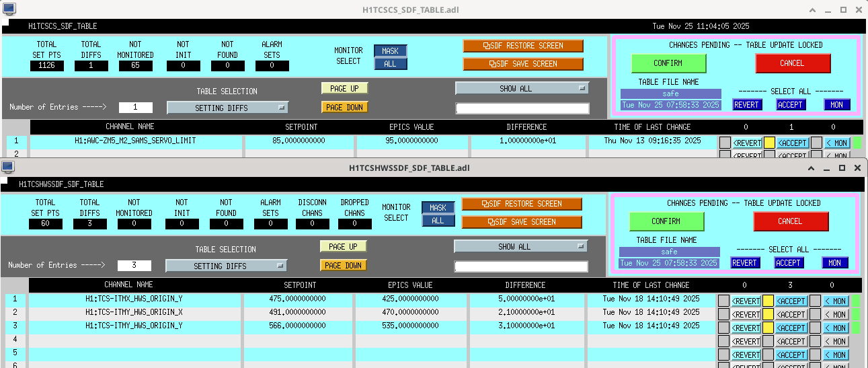Image resolution: width=868 pixels, height=368 pixels.
Task: Toggle monitor checkbox for ITMY_HWS_ORIGIN_Y row
Action: point(816,328)
